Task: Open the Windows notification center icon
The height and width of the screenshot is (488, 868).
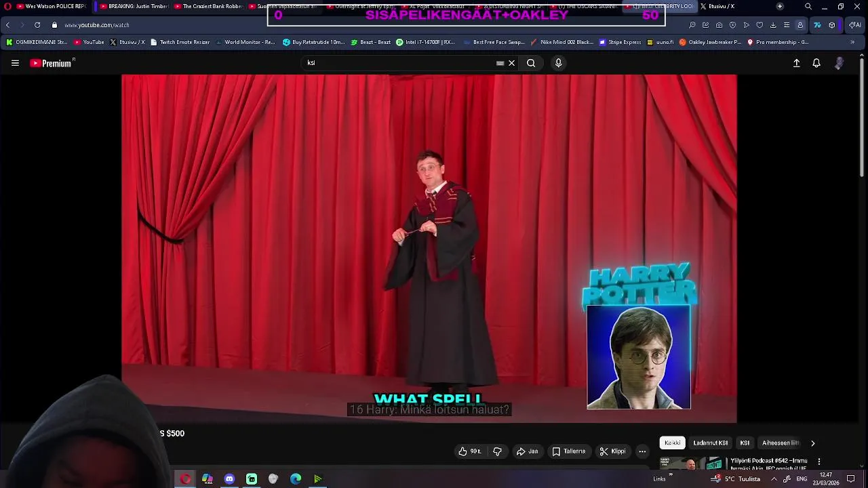Action: (x=851, y=479)
